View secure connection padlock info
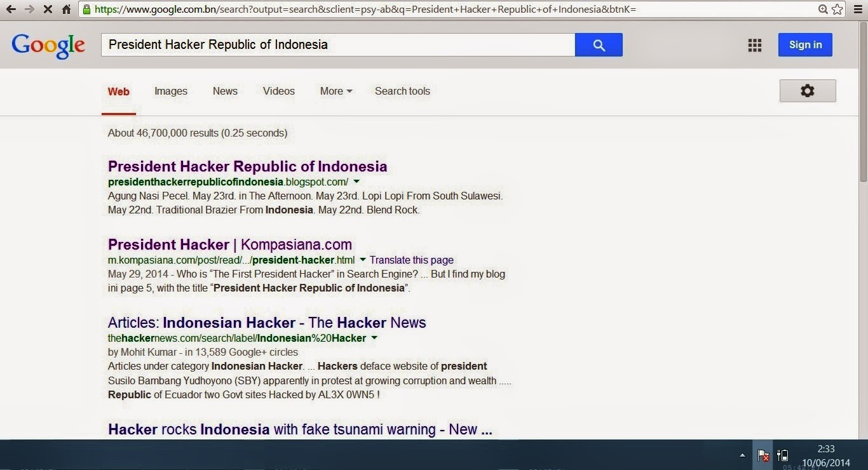The image size is (868, 470). 87,10
